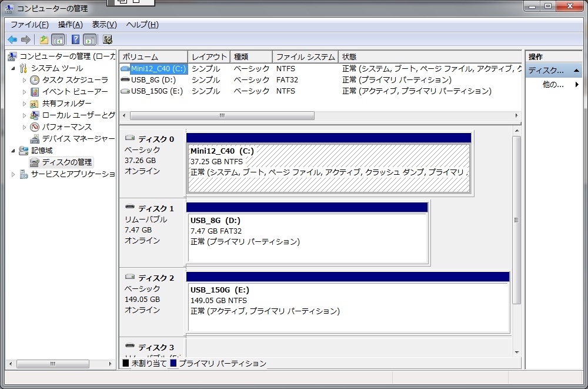The width and height of the screenshot is (588, 389).
Task: Toggle the console tree pane toolbar icon
Action: pyautogui.click(x=58, y=39)
